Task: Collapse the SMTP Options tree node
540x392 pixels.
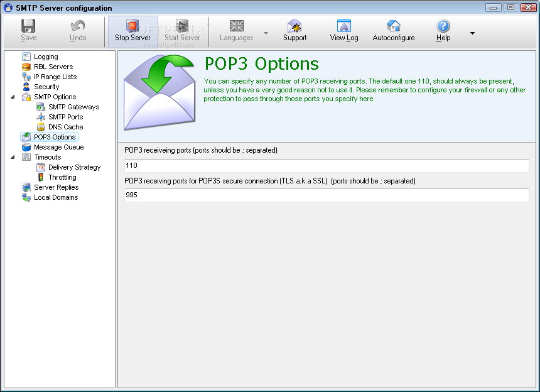Action: tap(13, 97)
